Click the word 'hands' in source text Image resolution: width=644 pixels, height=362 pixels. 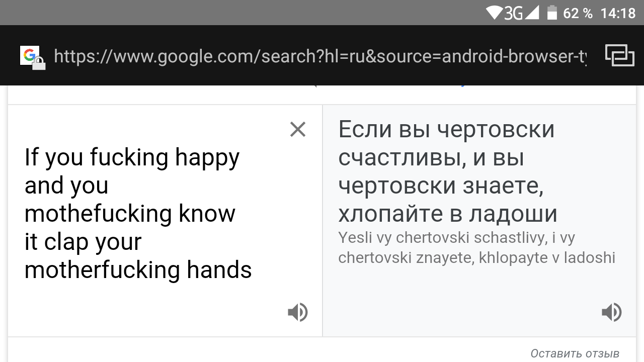(x=219, y=270)
